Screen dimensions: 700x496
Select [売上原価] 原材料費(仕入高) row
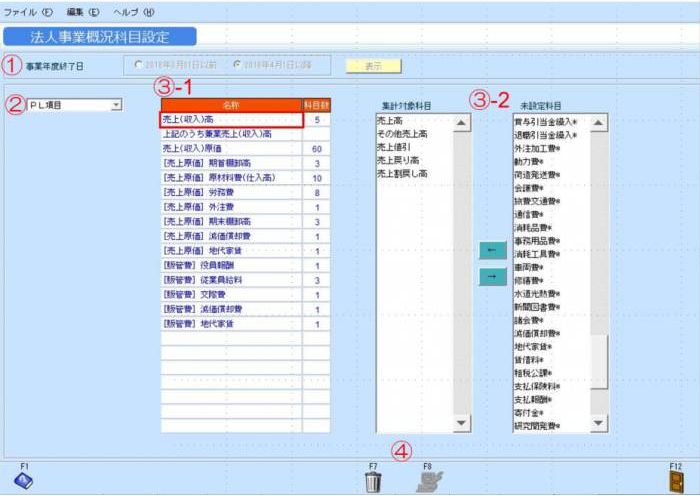(246, 178)
